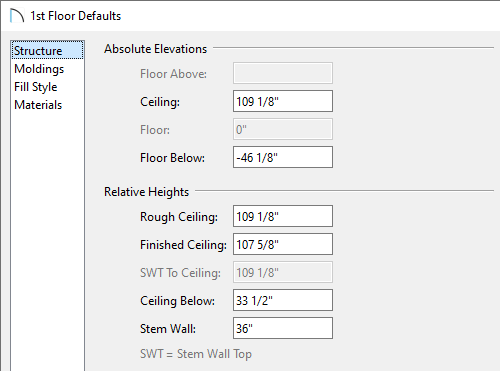The height and width of the screenshot is (371, 500).
Task: Click the disabled Floor Above field
Action: [x=283, y=73]
